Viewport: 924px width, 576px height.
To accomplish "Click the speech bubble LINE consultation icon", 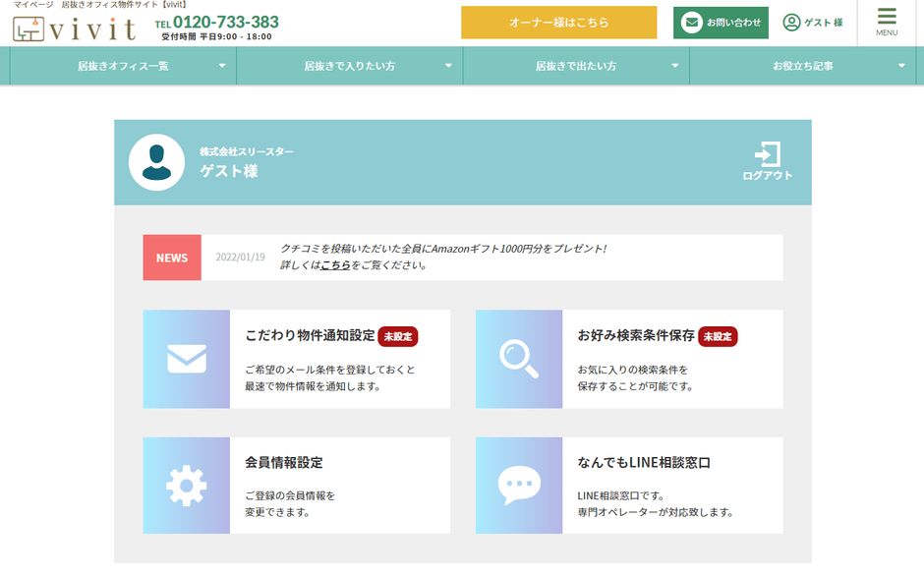I will (x=518, y=486).
